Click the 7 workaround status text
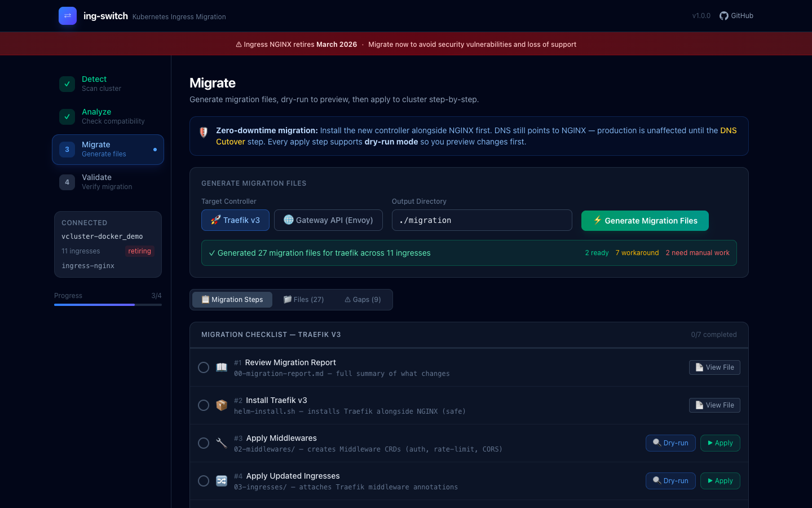This screenshot has height=508, width=812. 637,253
